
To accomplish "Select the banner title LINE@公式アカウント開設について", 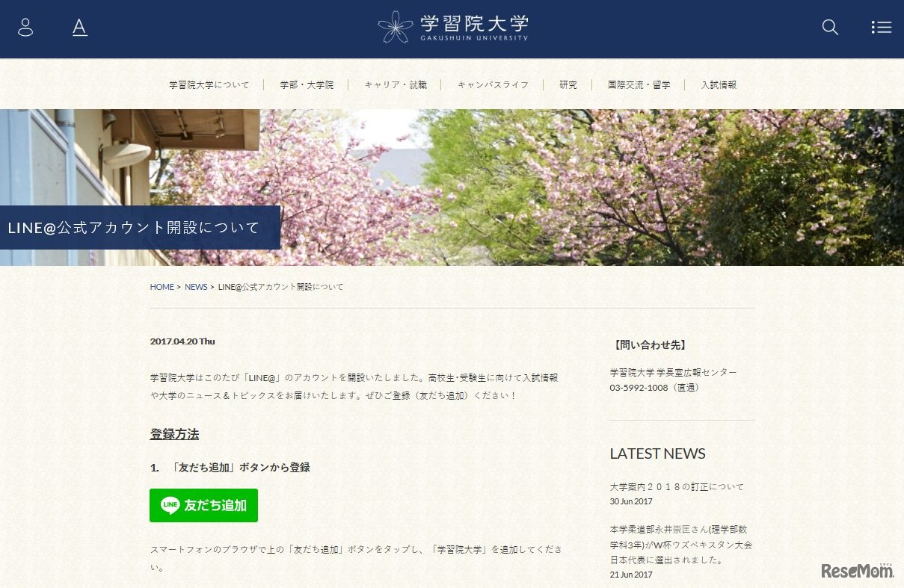I will (133, 228).
